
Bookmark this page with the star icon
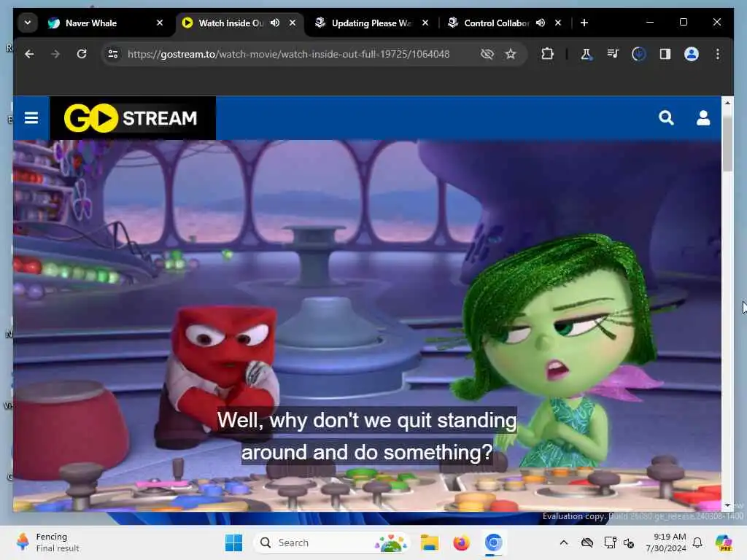point(511,54)
